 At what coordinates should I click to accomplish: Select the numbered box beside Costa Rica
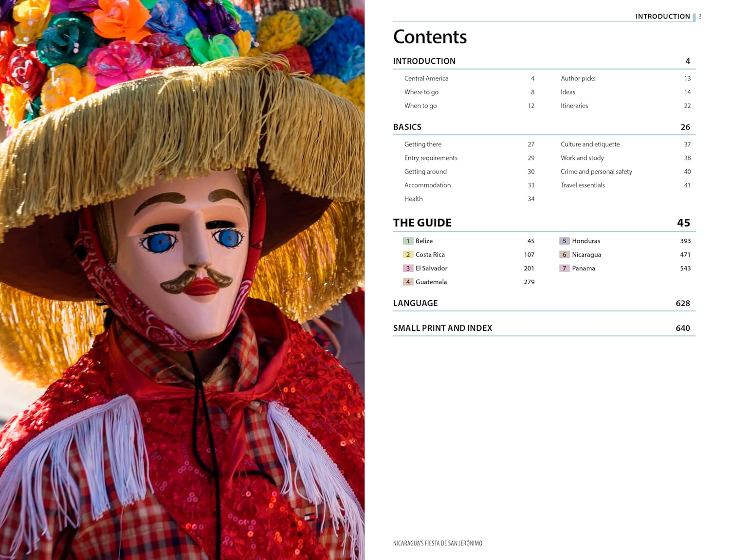click(x=408, y=254)
